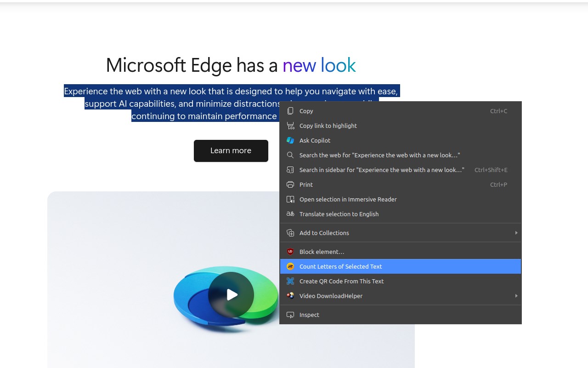Click the QR Code extension icon
The width and height of the screenshot is (588, 368).
(290, 281)
